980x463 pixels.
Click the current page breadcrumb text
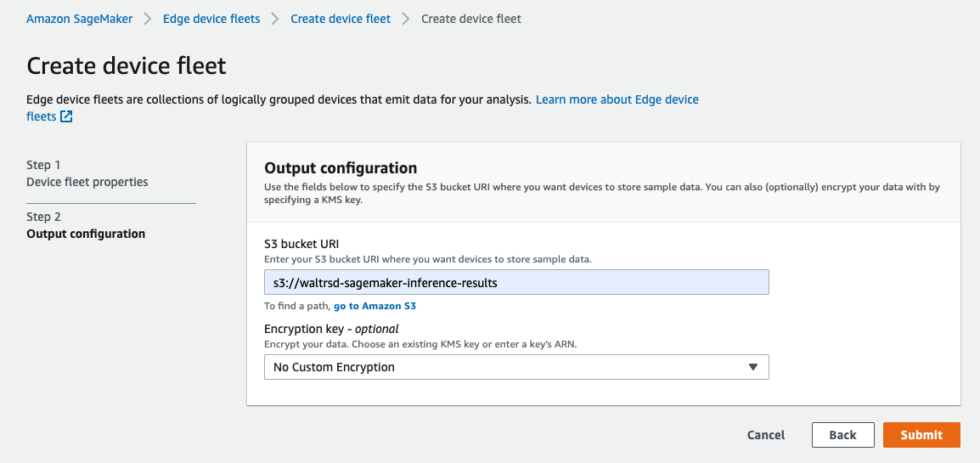click(471, 19)
